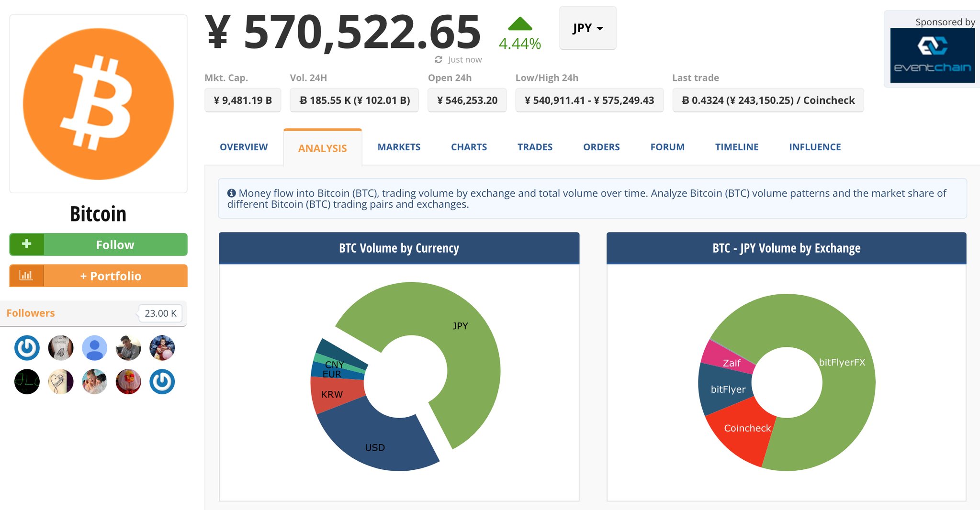Select the EUR slice in currency chart
The height and width of the screenshot is (510, 980).
335,372
